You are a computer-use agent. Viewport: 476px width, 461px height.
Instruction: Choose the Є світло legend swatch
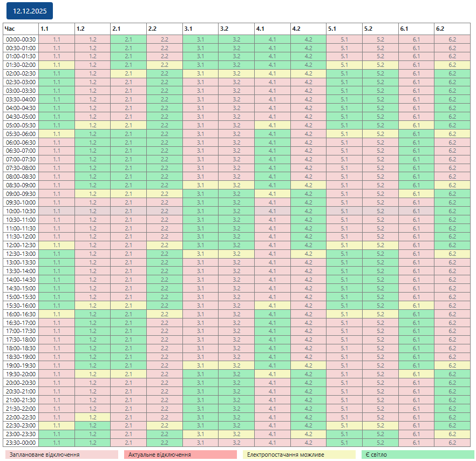pyautogui.click(x=418, y=455)
